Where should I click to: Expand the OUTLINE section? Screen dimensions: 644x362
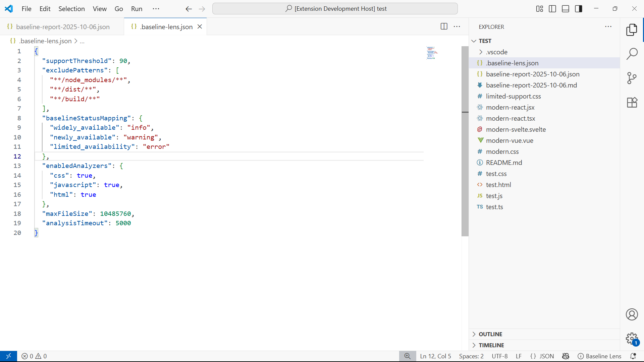coord(490,334)
